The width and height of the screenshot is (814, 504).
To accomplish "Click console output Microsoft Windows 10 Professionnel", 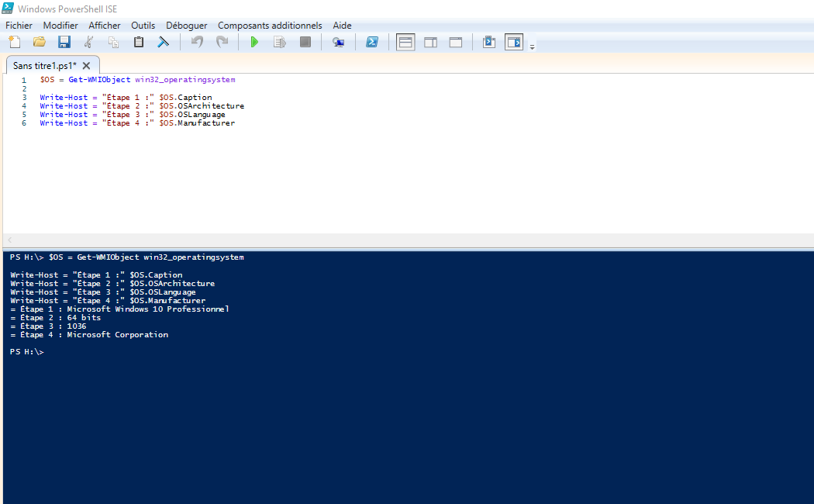I will [x=148, y=309].
